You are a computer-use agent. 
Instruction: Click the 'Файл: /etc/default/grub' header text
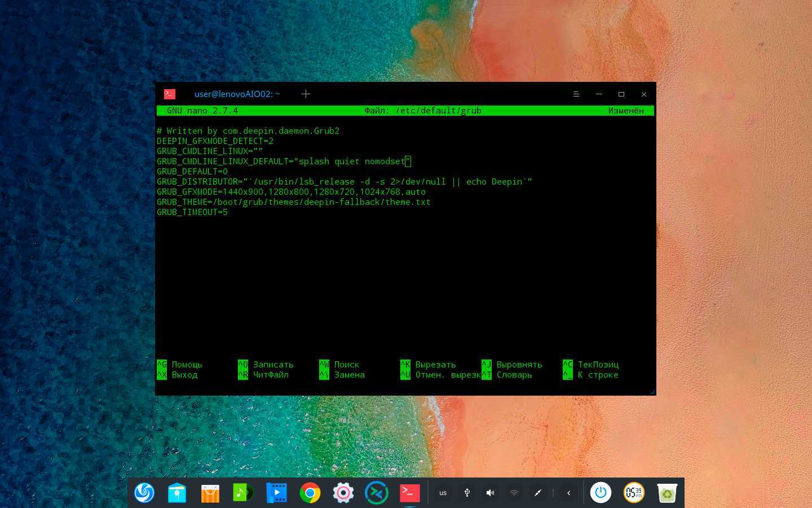(423, 111)
